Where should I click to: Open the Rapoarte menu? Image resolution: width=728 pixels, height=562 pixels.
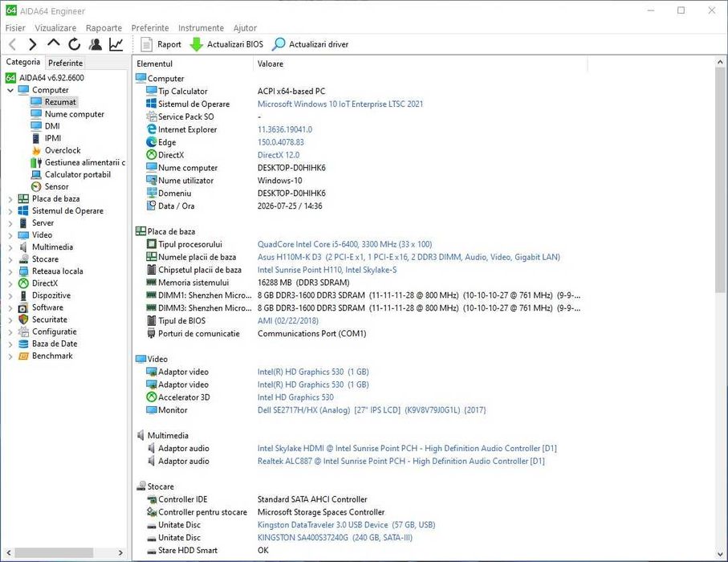click(x=104, y=28)
